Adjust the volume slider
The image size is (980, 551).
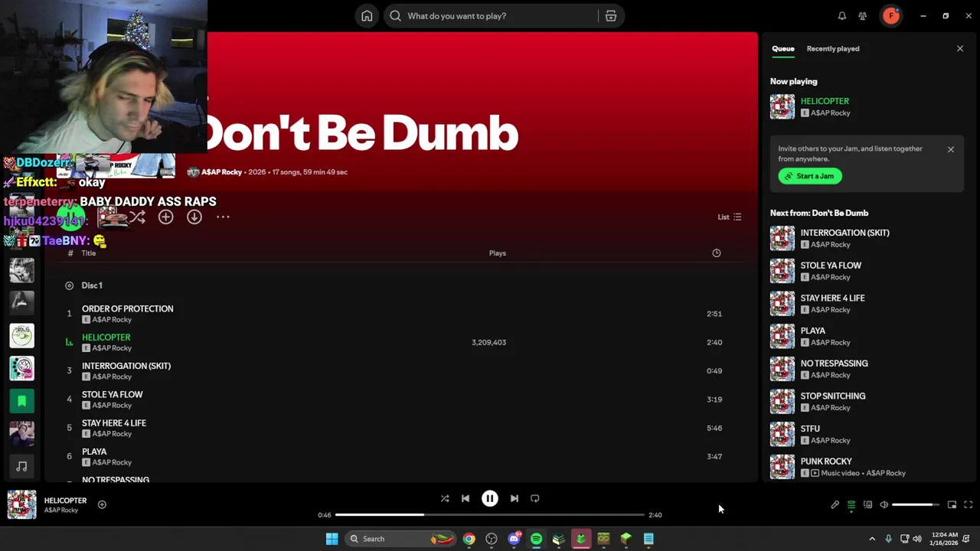pyautogui.click(x=916, y=505)
